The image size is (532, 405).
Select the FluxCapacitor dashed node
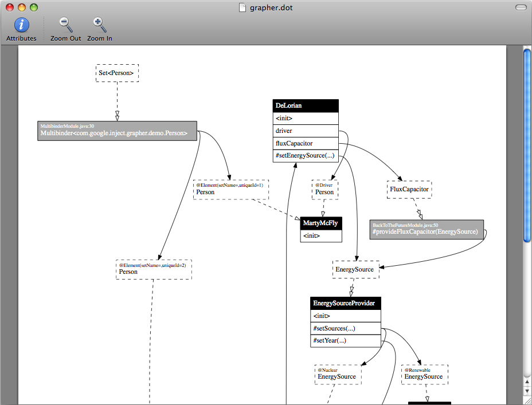409,190
